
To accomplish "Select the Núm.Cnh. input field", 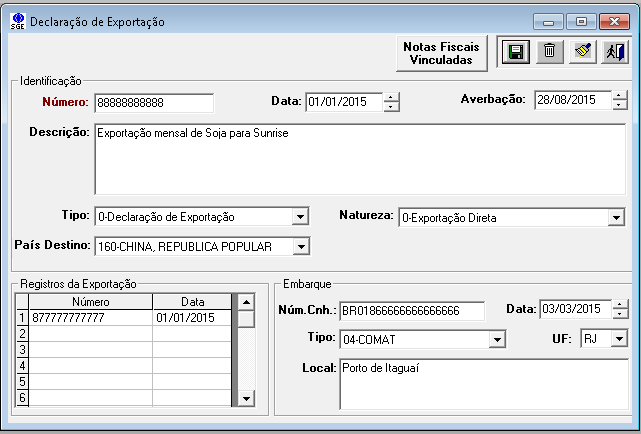I will pyautogui.click(x=410, y=311).
